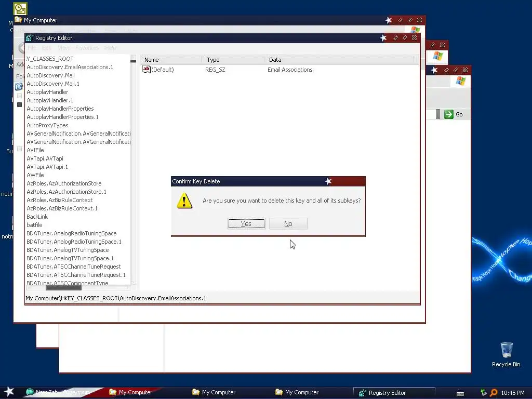This screenshot has height=399, width=532.
Task: Select the batfile key
Action: click(34, 225)
